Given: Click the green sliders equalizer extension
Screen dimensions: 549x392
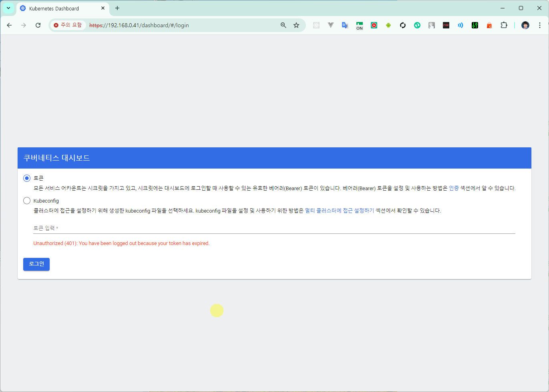Looking at the screenshot, I should click(x=475, y=25).
